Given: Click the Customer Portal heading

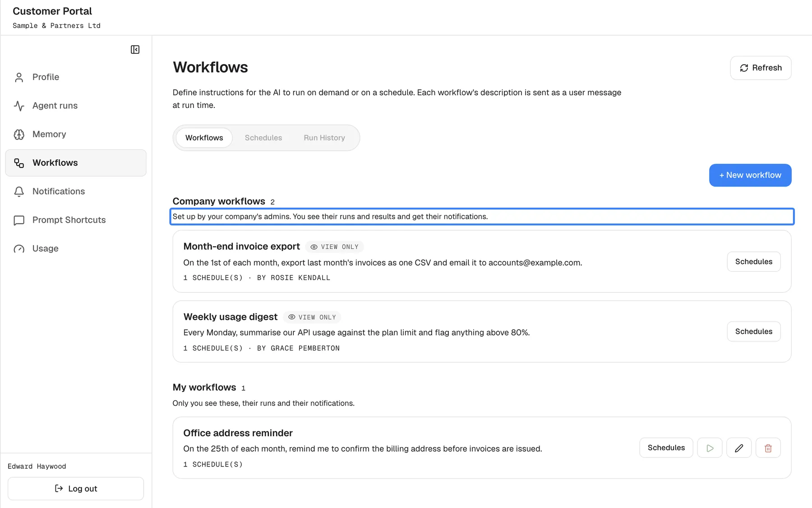Looking at the screenshot, I should coord(52,11).
